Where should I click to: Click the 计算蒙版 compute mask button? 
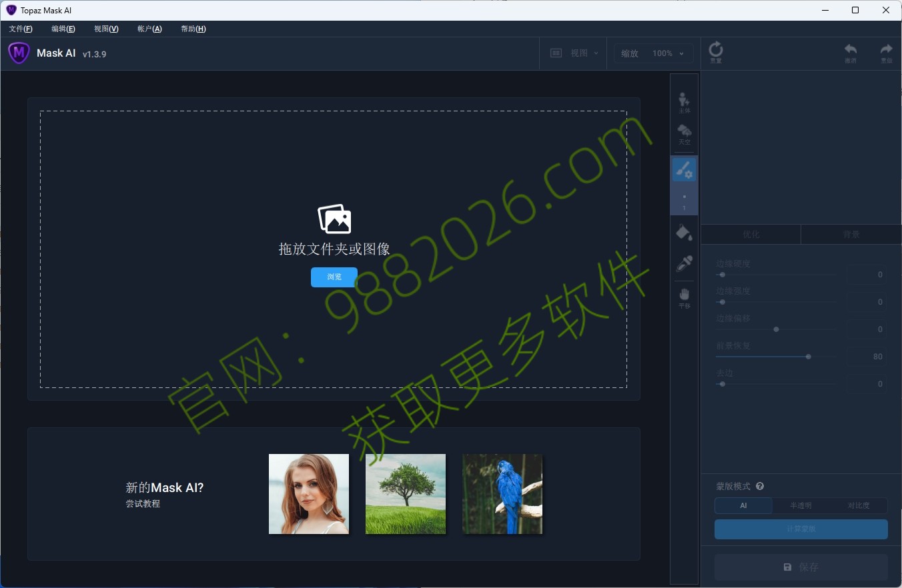801,529
